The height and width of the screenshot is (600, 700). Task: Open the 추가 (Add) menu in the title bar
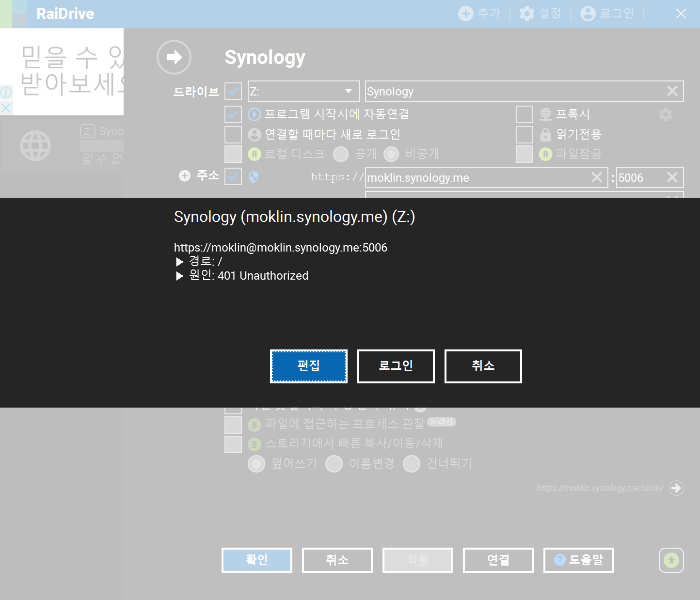point(479,13)
